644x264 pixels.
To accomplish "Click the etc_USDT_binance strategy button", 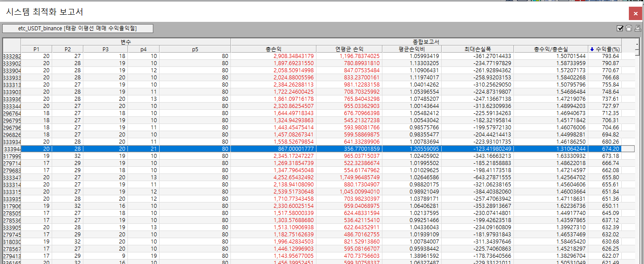I will point(78,29).
